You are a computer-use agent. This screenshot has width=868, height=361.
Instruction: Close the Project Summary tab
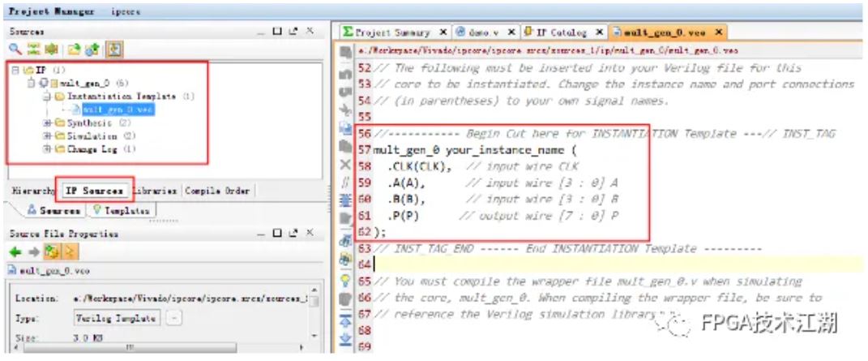443,32
